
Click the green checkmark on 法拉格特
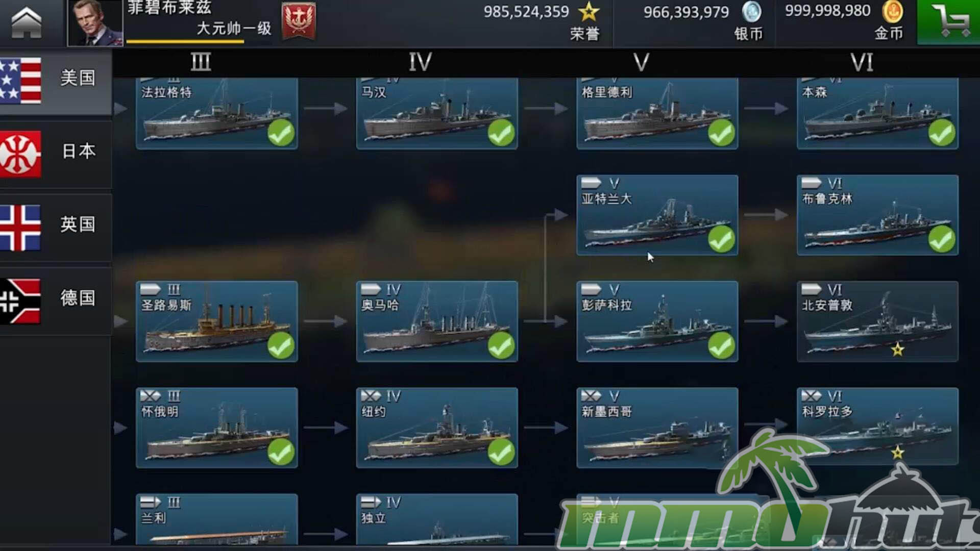281,133
